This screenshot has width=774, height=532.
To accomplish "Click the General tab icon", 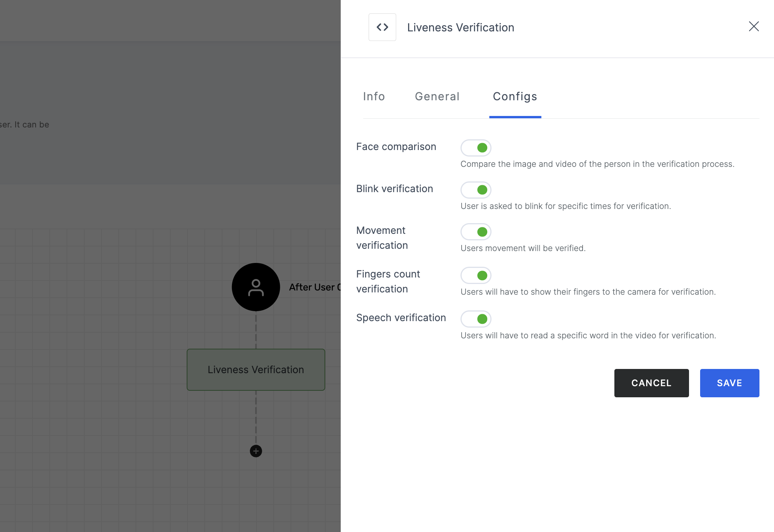I will [x=438, y=96].
